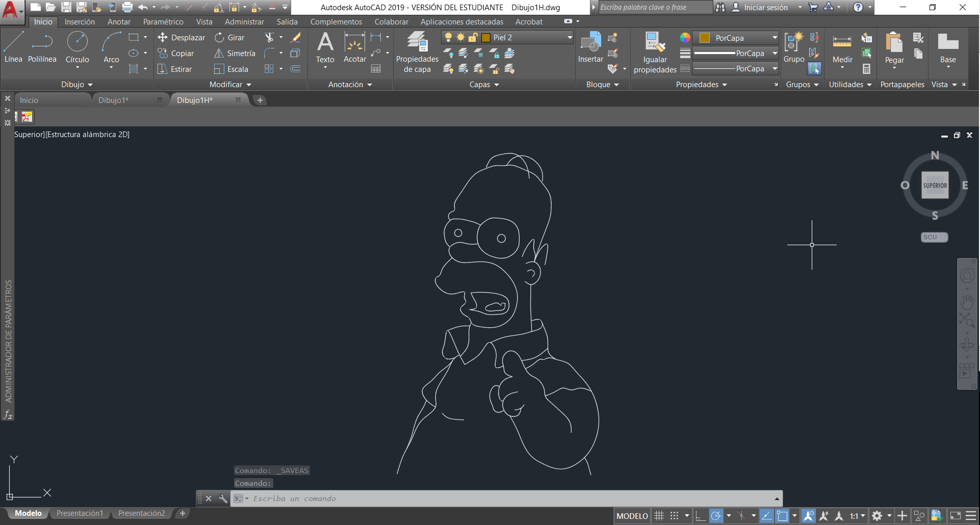Click the Pegar paste icon
The width and height of the screenshot is (980, 525).
[x=894, y=42]
